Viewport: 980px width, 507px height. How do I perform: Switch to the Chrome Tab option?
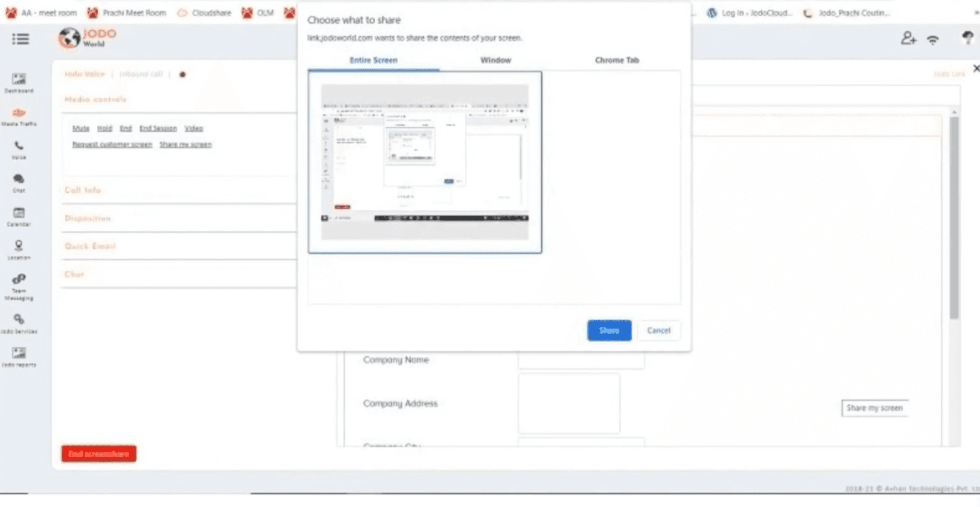coord(617,60)
